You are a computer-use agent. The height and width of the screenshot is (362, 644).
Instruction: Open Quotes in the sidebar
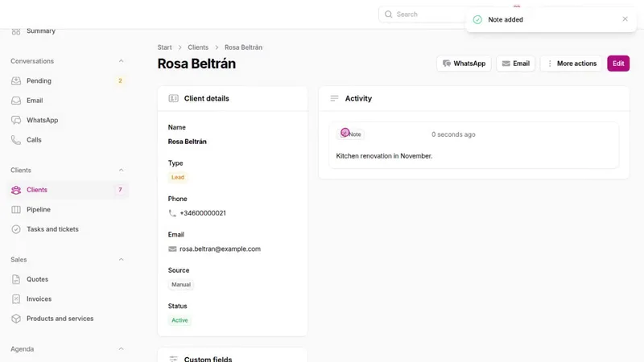(68, 279)
